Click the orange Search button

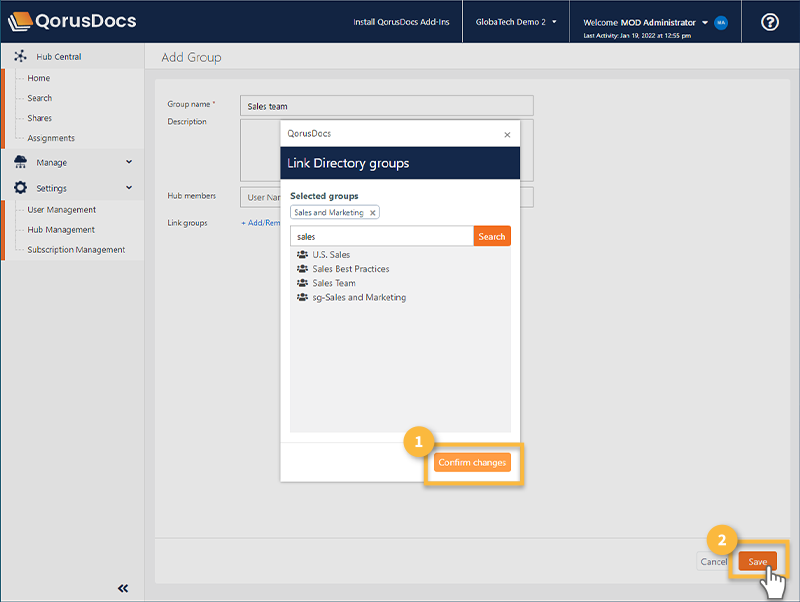pyautogui.click(x=492, y=236)
